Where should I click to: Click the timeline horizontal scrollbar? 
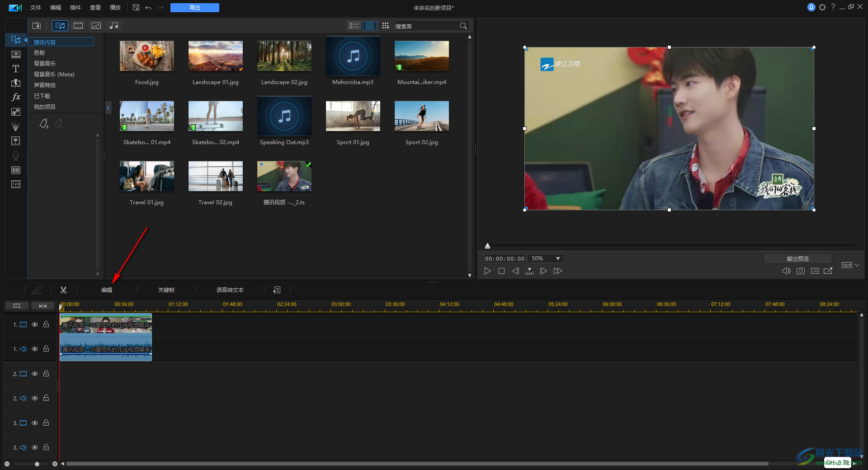[x=417, y=464]
